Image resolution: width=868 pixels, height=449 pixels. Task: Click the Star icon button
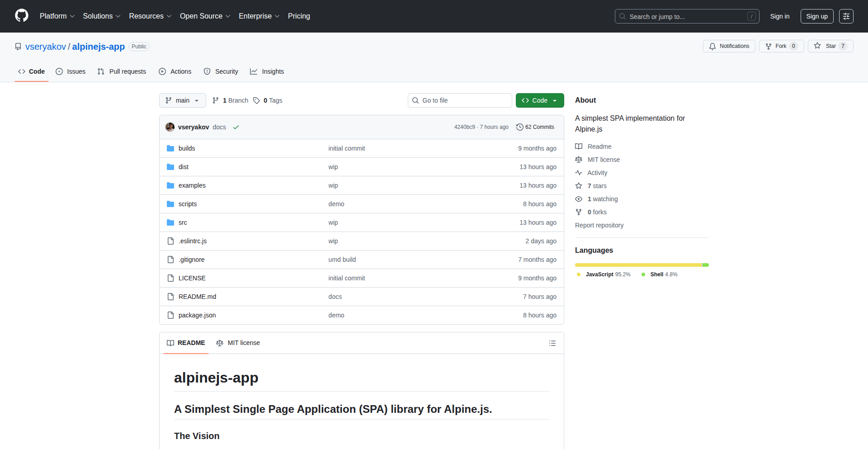tap(817, 46)
